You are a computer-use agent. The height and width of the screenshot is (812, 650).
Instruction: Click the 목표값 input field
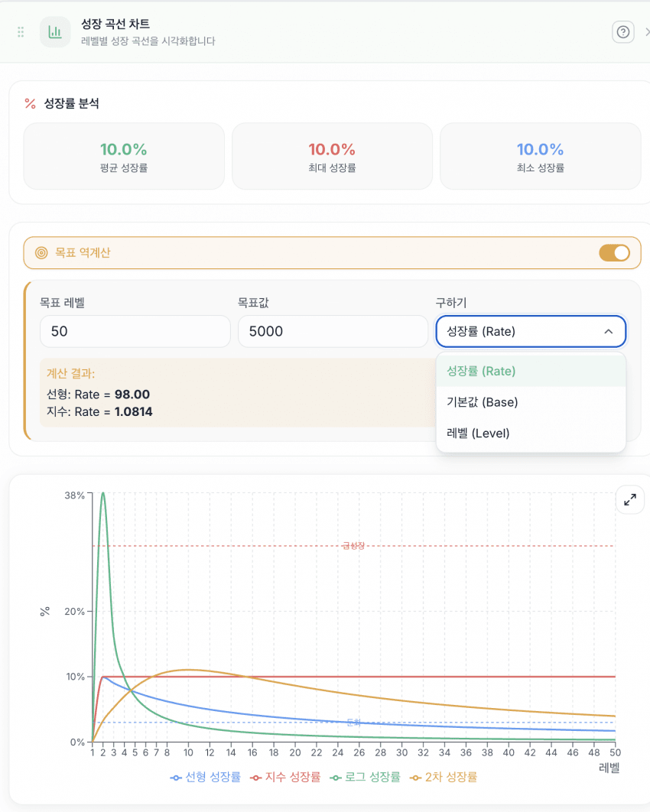333,332
